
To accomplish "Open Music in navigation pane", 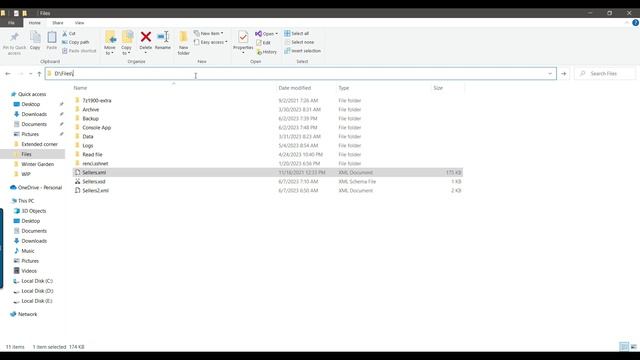I will [28, 251].
